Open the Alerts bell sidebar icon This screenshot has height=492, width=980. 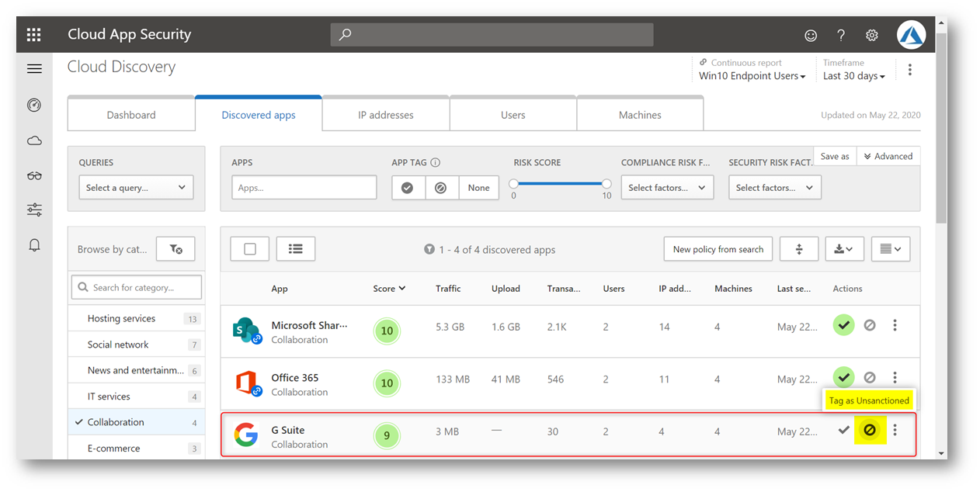click(x=34, y=245)
